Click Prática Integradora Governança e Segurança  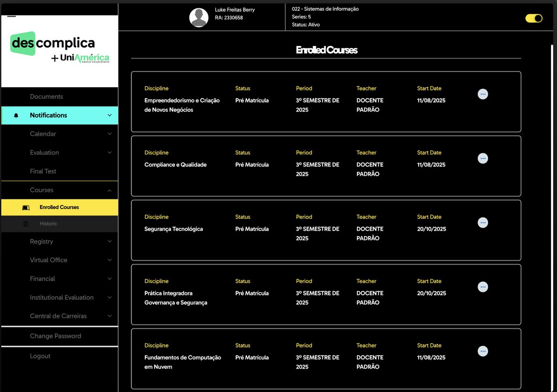click(176, 298)
